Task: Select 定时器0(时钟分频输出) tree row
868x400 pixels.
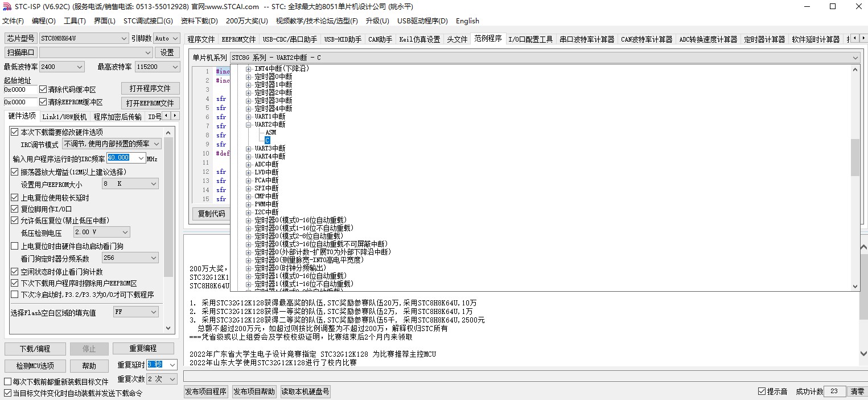Action: tap(290, 268)
